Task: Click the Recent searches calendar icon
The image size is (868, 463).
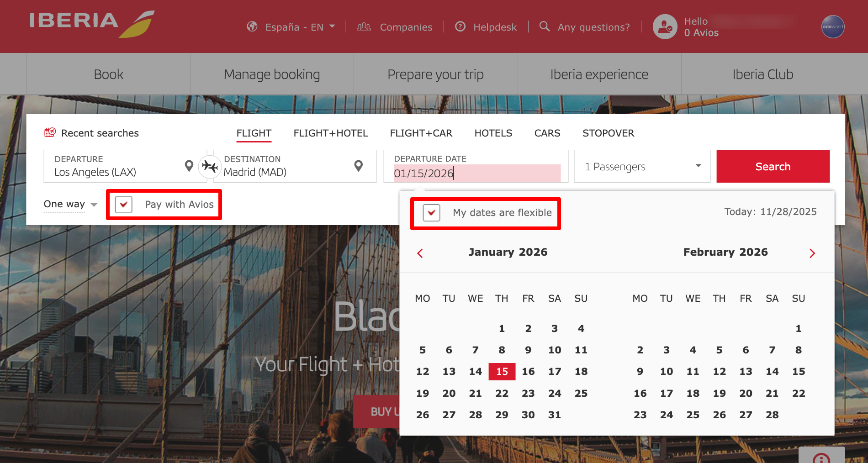Action: 50,132
